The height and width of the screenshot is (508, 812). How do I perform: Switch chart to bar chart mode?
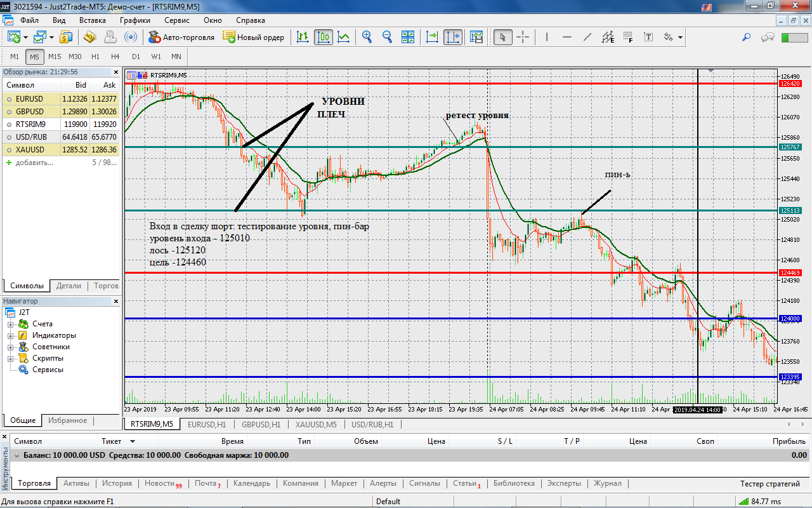(x=303, y=37)
